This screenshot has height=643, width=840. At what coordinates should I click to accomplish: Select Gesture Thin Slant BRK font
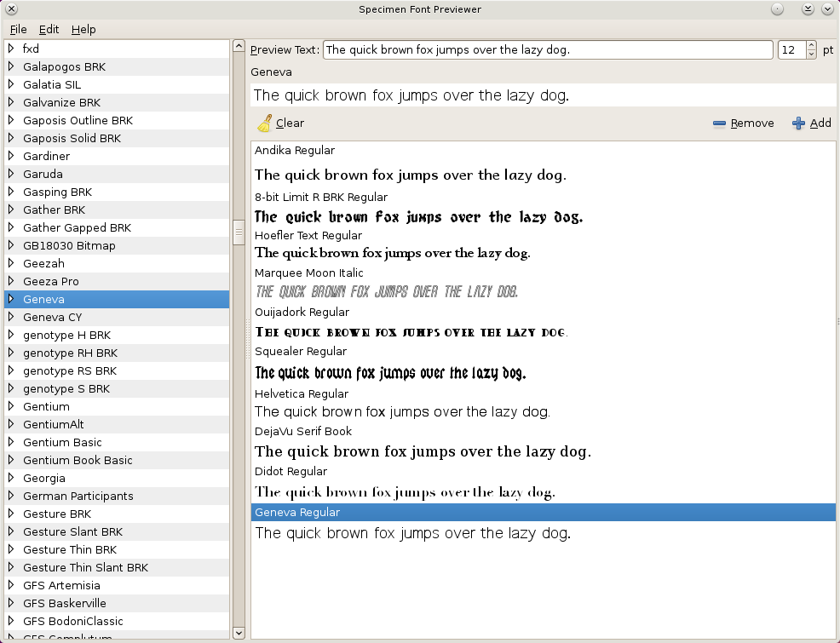[x=117, y=567]
